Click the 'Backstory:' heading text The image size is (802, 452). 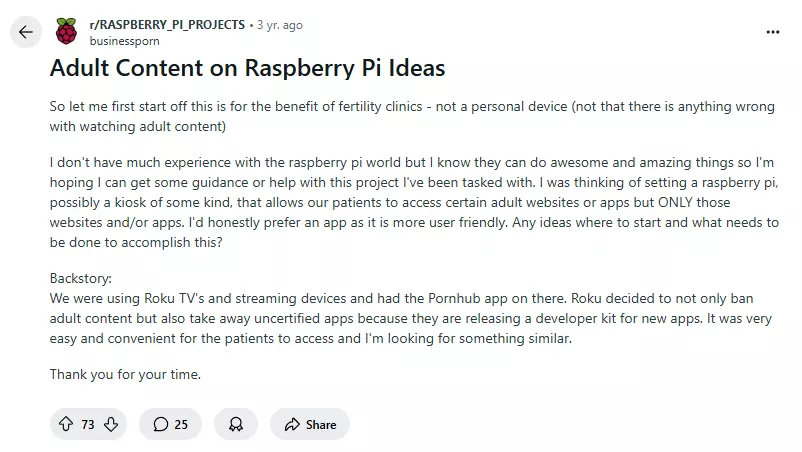coord(80,278)
